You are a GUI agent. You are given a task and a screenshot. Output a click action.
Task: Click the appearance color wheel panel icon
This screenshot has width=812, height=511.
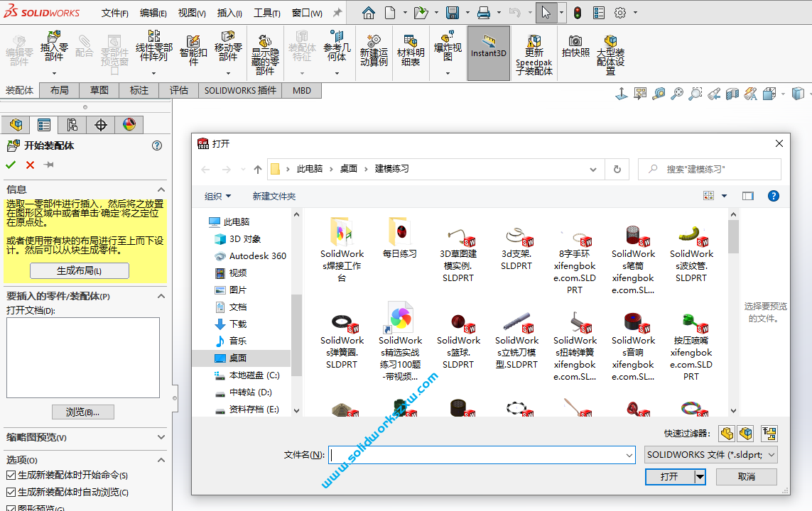coord(129,125)
